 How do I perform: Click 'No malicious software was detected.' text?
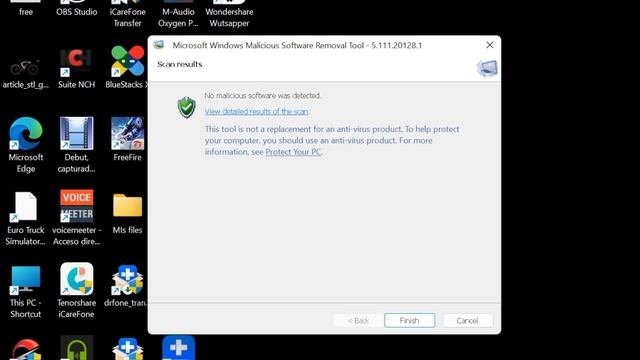point(263,96)
